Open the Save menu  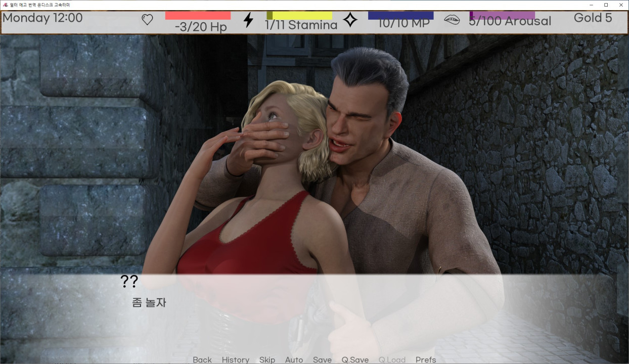point(322,359)
